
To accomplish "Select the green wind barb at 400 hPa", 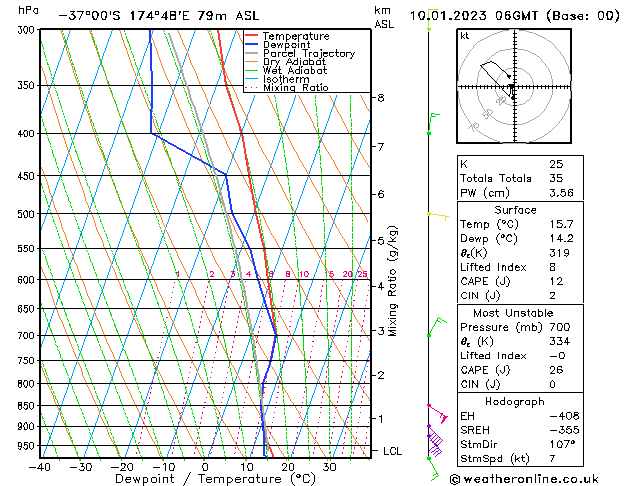I will click(x=434, y=124).
